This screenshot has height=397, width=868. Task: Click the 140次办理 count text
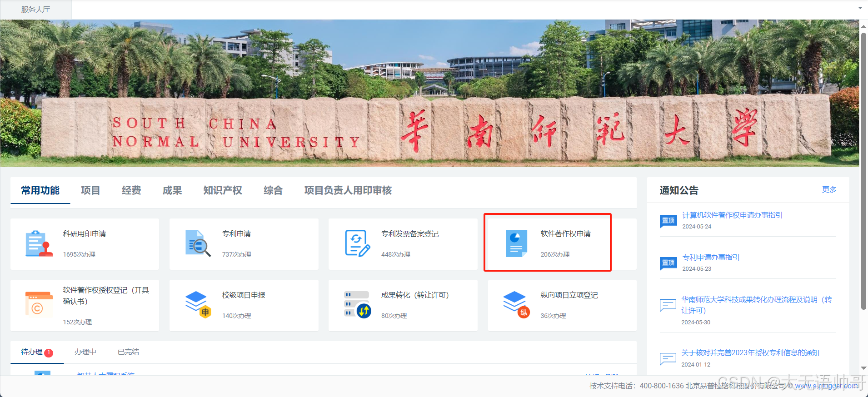[x=237, y=316]
